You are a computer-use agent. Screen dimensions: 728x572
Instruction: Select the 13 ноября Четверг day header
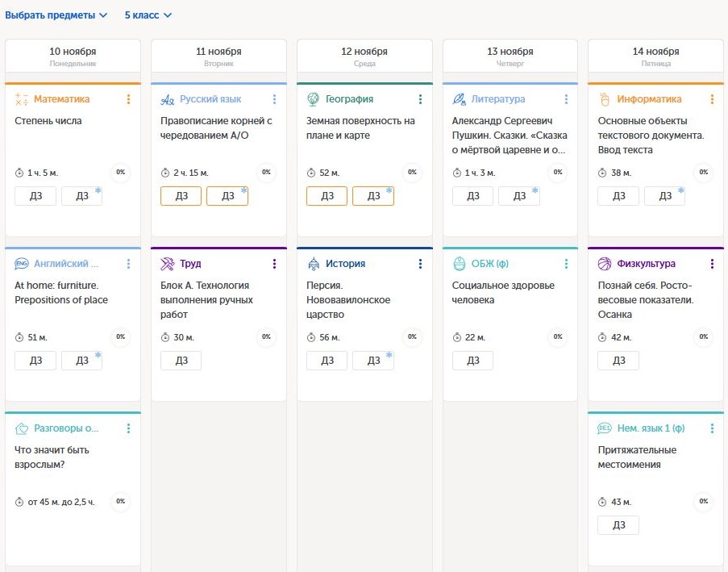pos(510,56)
